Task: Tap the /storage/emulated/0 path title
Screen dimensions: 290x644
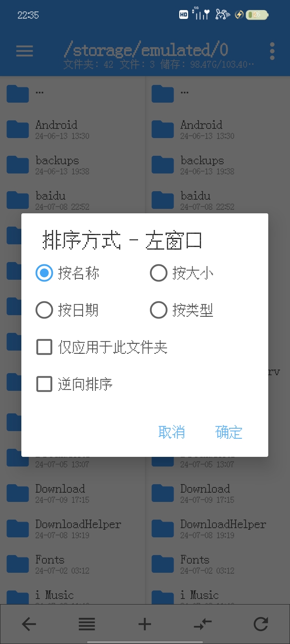Action: point(146,50)
